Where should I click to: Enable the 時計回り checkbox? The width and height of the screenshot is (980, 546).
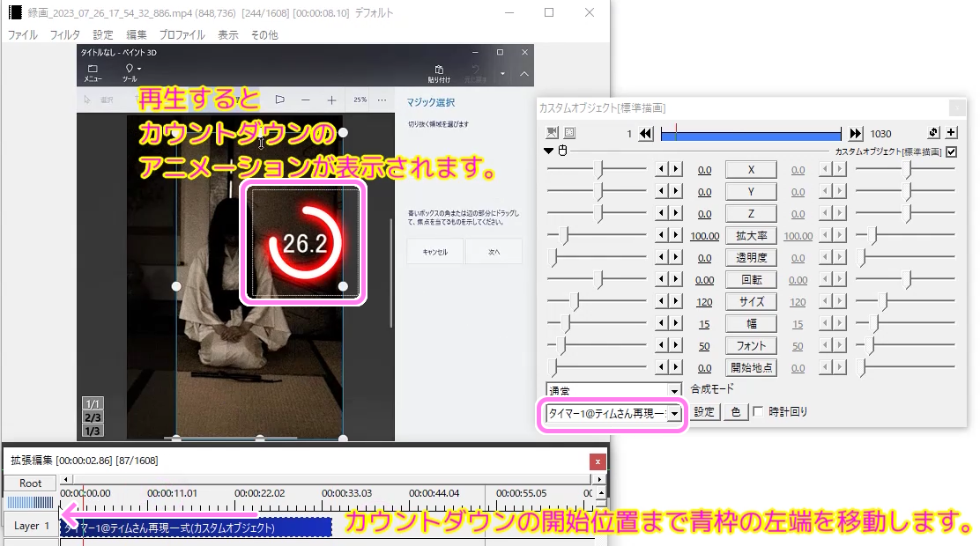[759, 411]
